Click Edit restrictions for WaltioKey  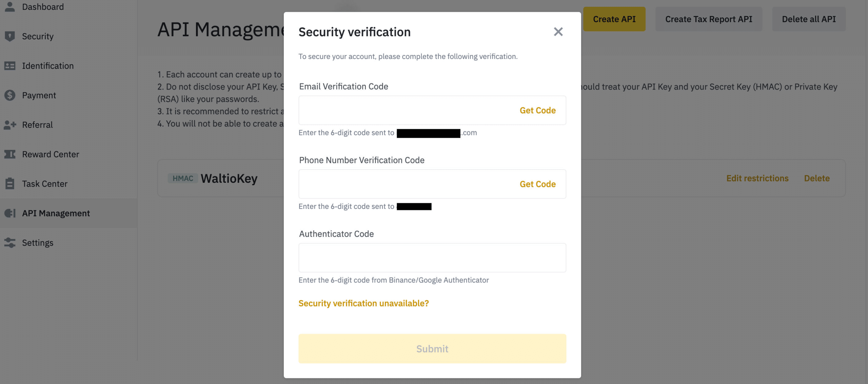point(757,178)
